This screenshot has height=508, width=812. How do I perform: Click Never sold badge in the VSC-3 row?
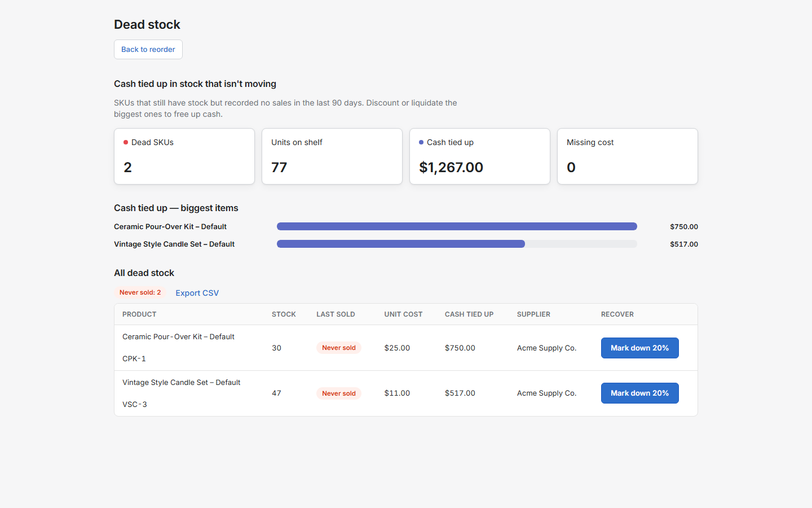point(339,393)
